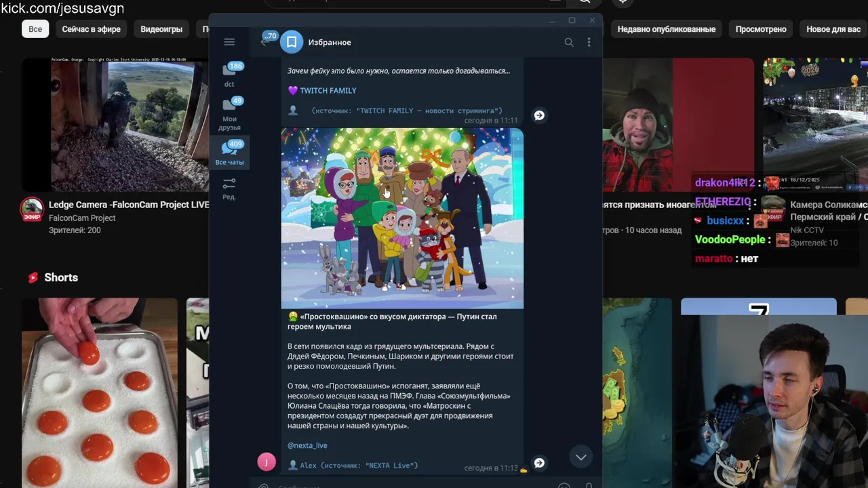The image size is (868, 488).
Task: Open the Telegram hamburger menu
Action: [x=229, y=42]
